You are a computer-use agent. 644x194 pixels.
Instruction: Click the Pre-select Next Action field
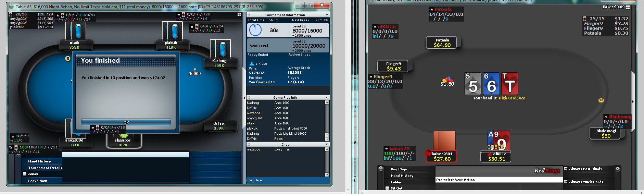coord(499,180)
